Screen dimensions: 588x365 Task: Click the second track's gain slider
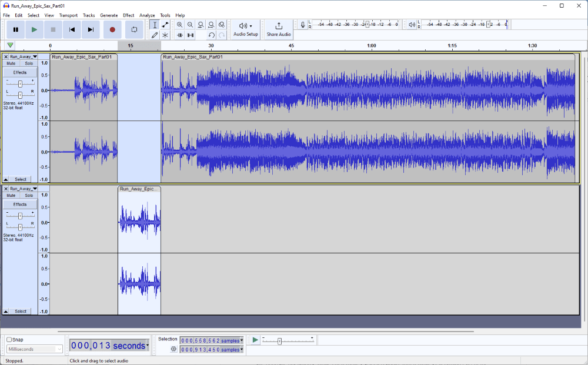(20, 216)
